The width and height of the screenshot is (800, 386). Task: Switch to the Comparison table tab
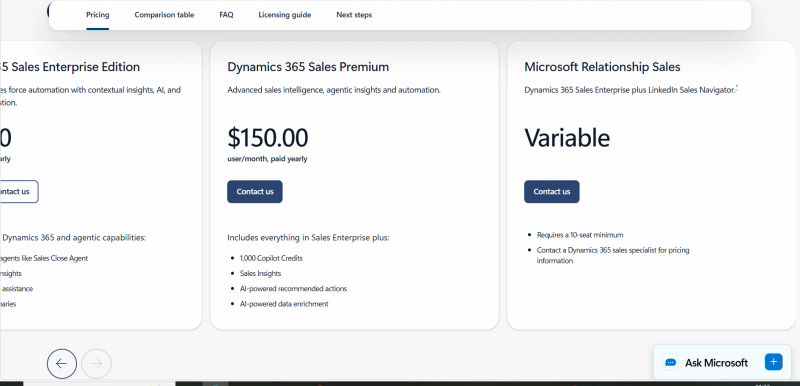(x=164, y=15)
